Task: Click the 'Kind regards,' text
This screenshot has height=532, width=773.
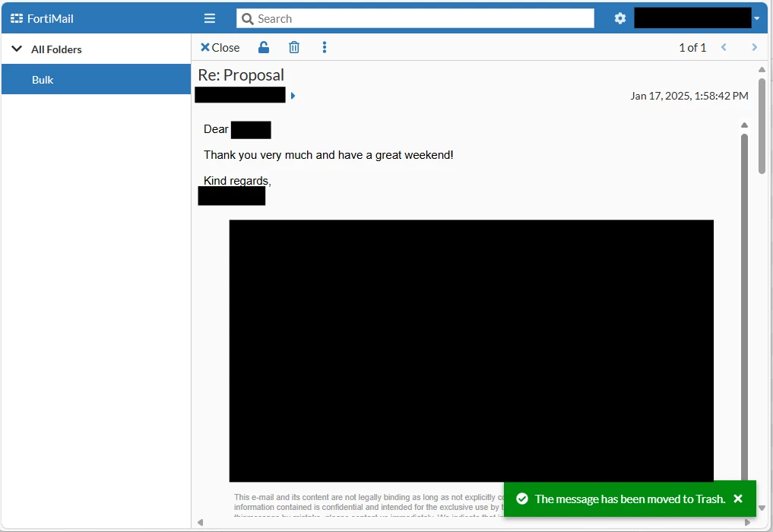Action: pyautogui.click(x=237, y=180)
